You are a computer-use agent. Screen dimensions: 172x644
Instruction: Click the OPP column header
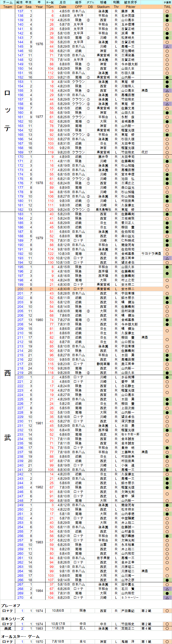(x=78, y=7)
